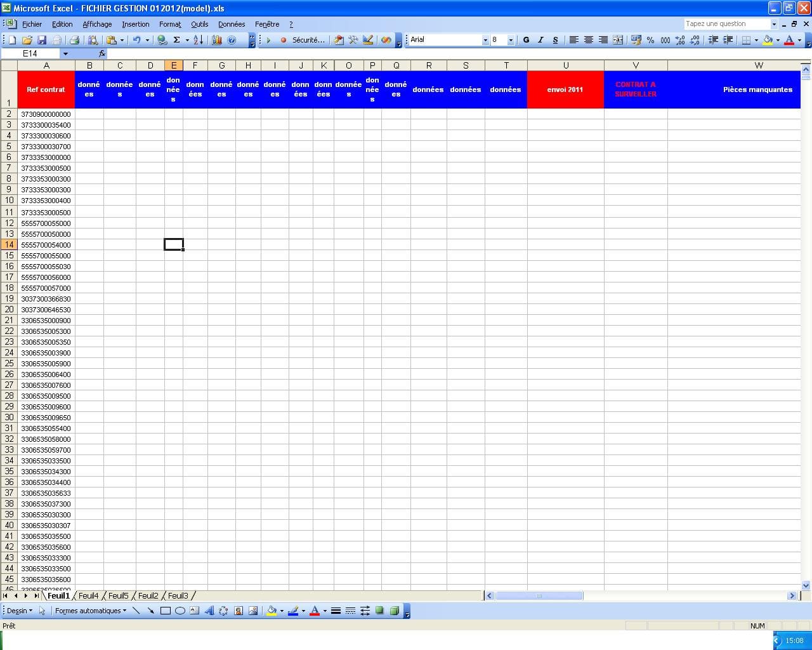Toggle italic I formatting
The width and height of the screenshot is (812, 650).
coord(540,40)
